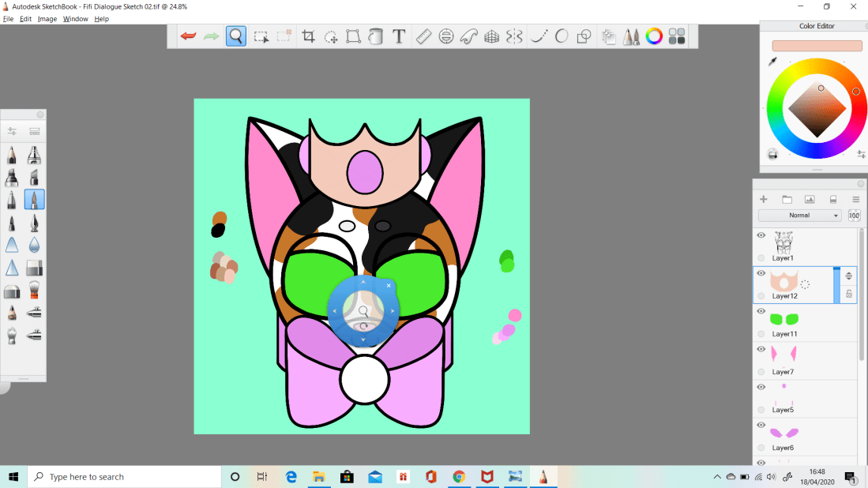Activate the Flood Fill bucket tool
The height and width of the screenshot is (488, 868).
click(x=376, y=36)
